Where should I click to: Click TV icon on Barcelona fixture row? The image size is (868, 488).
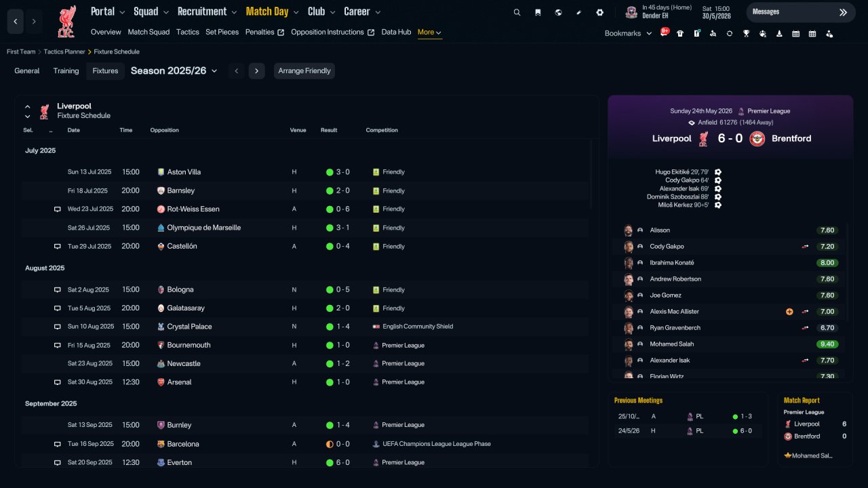58,444
